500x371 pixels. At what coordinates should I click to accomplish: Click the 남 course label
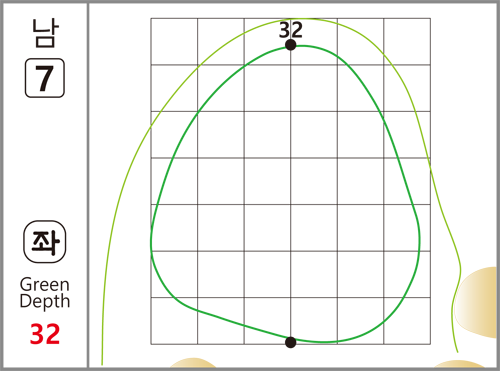point(45,33)
